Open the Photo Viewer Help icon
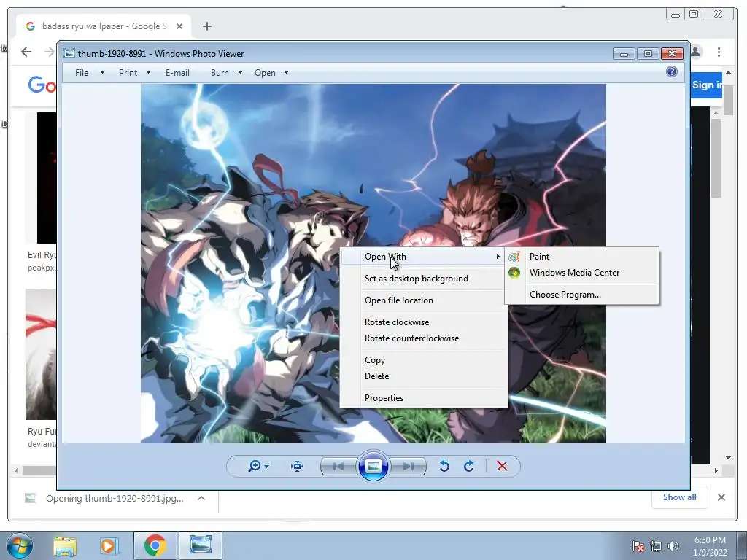Screen dimensions: 747x560 click(672, 72)
